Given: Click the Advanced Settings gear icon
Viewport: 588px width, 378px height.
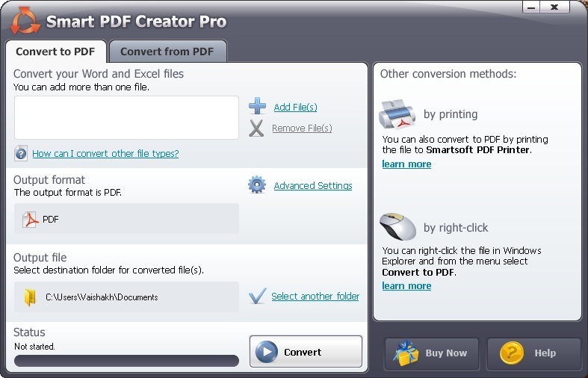Looking at the screenshot, I should (257, 185).
